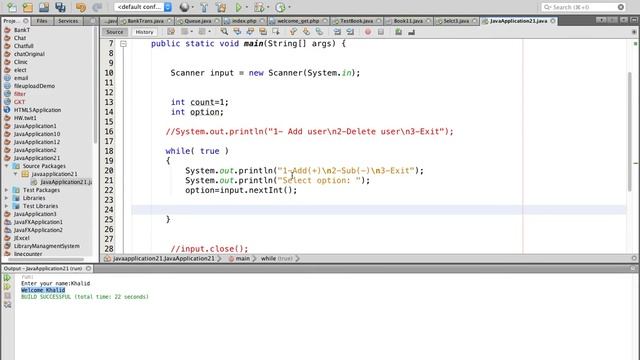Switch to the Files panel tab
The width and height of the screenshot is (640, 360).
point(42,21)
